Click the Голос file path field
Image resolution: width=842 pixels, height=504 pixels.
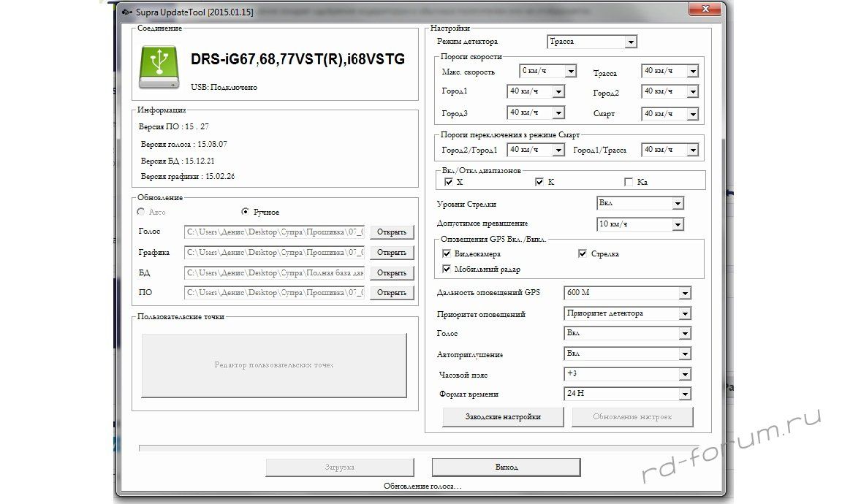(274, 232)
